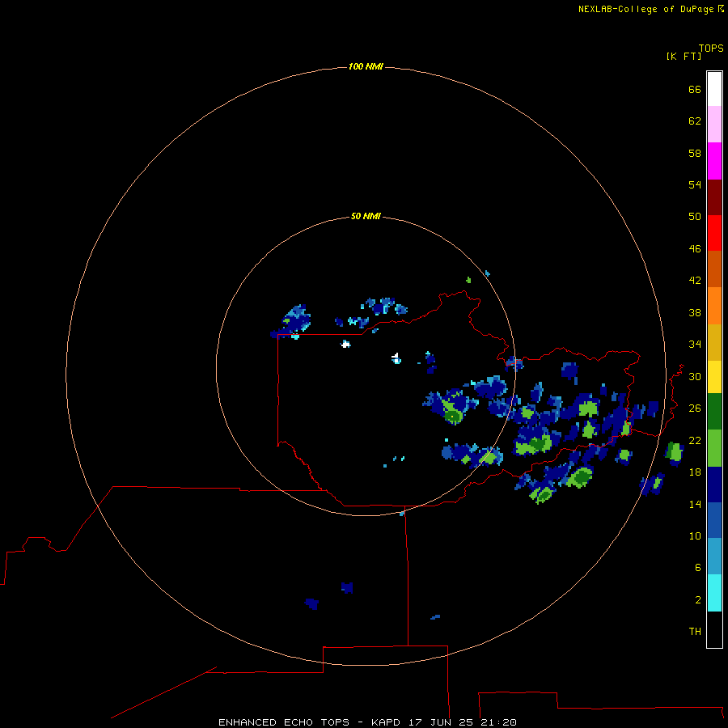The width and height of the screenshot is (728, 728).
Task: Click the 50 NMI range ring label
Action: click(x=366, y=216)
